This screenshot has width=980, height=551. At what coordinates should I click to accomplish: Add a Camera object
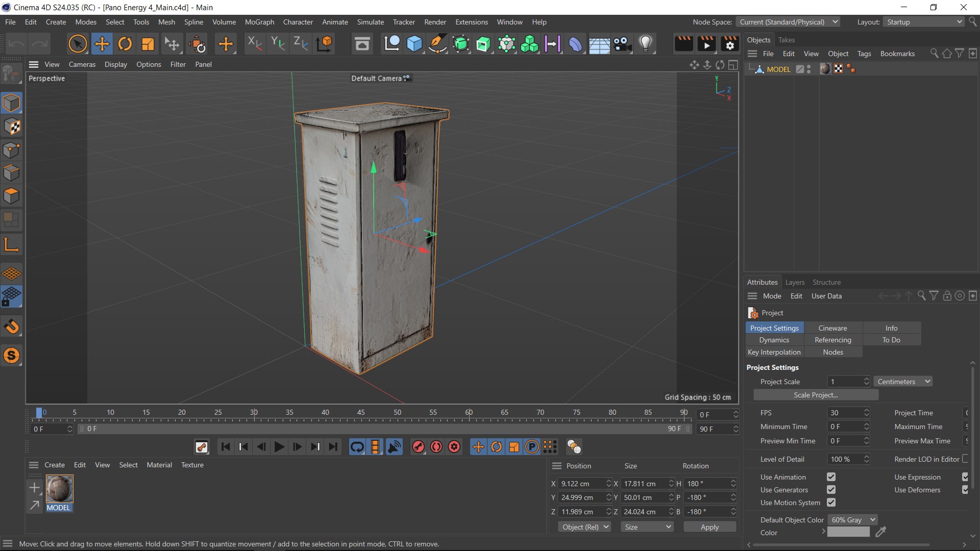(622, 44)
